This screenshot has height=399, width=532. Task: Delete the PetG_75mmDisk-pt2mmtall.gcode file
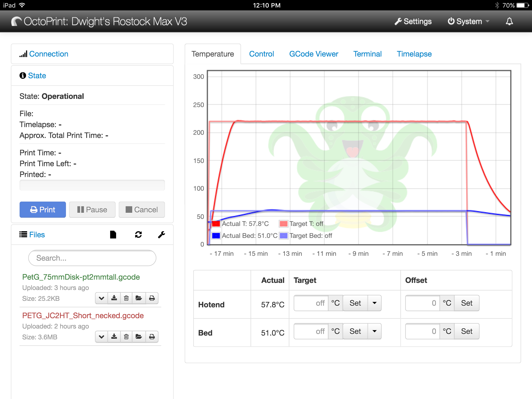point(127,298)
